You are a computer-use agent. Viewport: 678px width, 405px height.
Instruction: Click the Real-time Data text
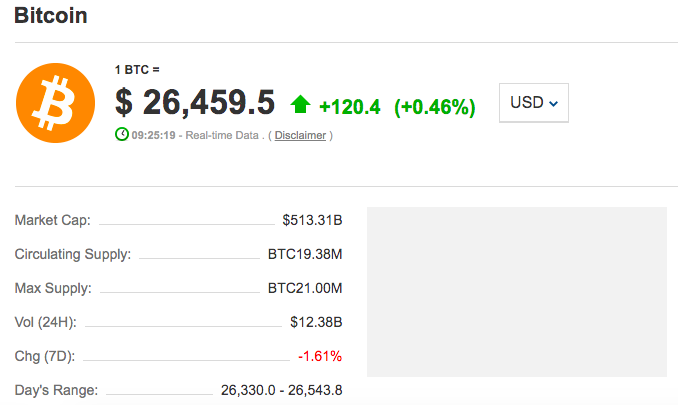[223, 135]
